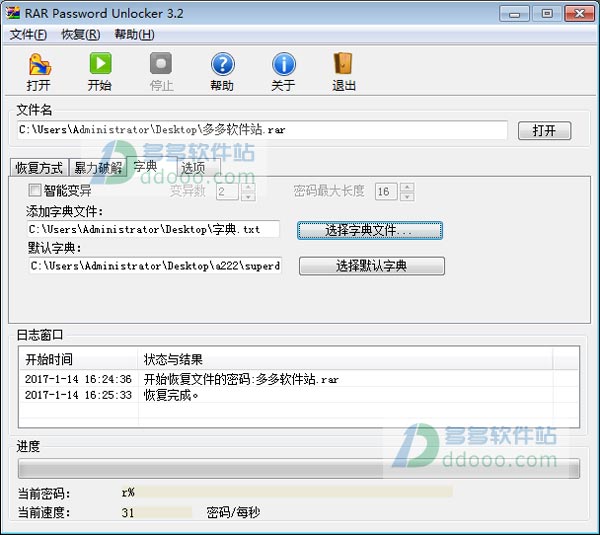Click the 默认字典 path field
Screen dimensions: 600x535
155,265
